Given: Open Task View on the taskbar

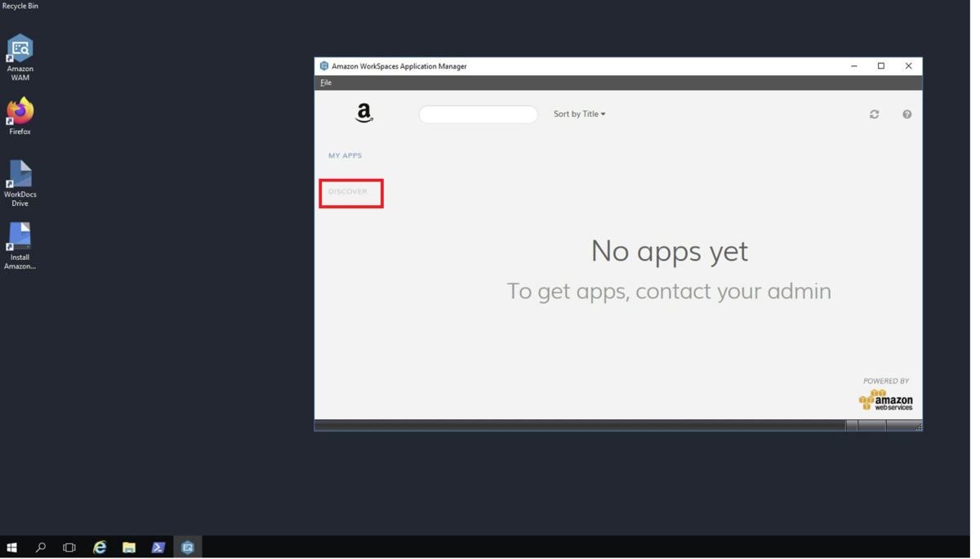Looking at the screenshot, I should click(x=69, y=548).
